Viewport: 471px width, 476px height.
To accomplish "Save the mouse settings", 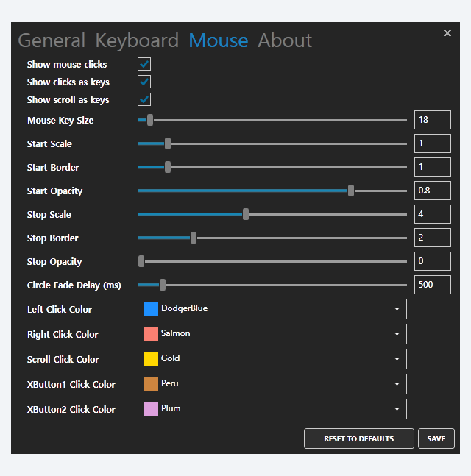I will point(436,438).
